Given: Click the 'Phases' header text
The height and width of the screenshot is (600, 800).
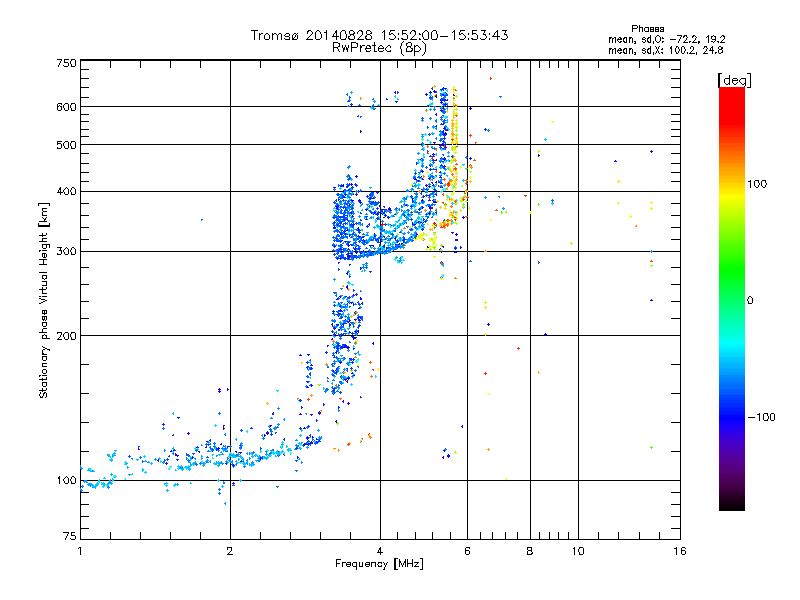Looking at the screenshot, I should coord(647,29).
